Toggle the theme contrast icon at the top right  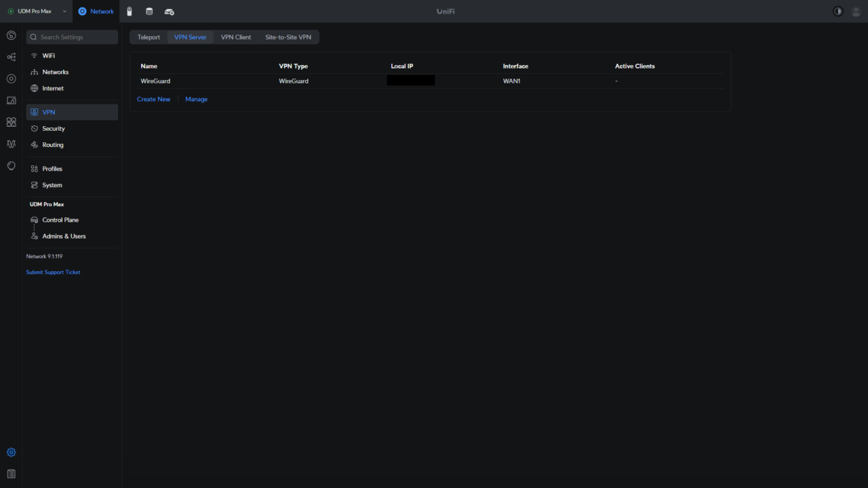tap(838, 12)
